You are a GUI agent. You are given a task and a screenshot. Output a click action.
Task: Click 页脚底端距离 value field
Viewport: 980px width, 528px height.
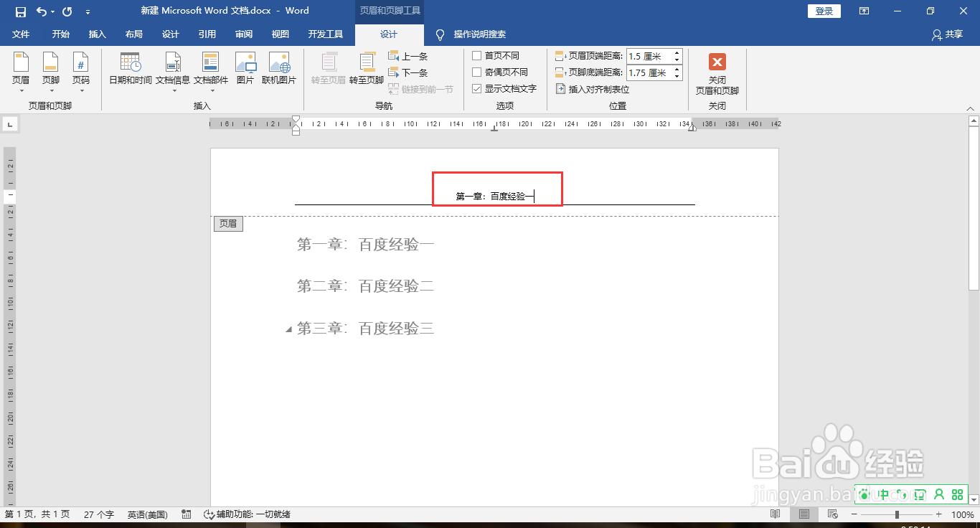pyautogui.click(x=649, y=72)
